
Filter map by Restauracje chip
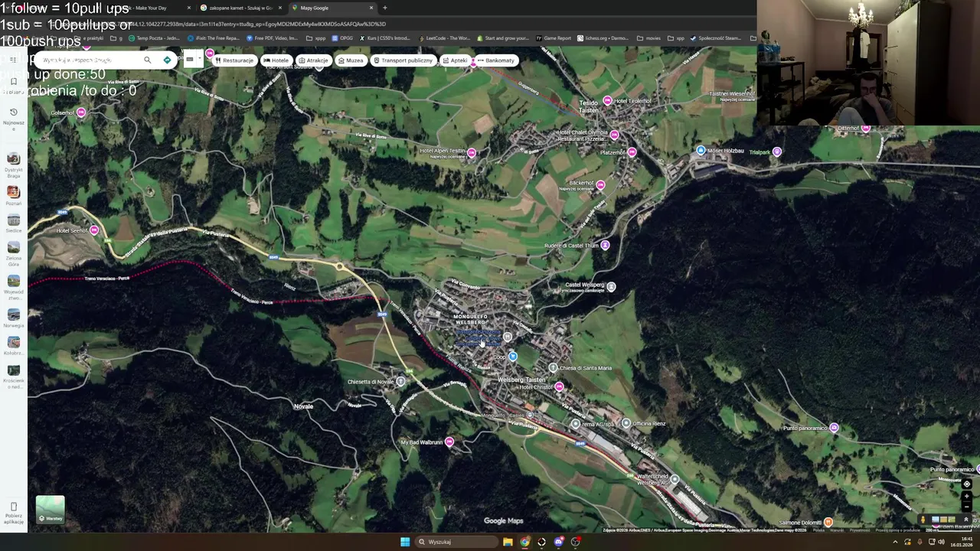tap(234, 60)
